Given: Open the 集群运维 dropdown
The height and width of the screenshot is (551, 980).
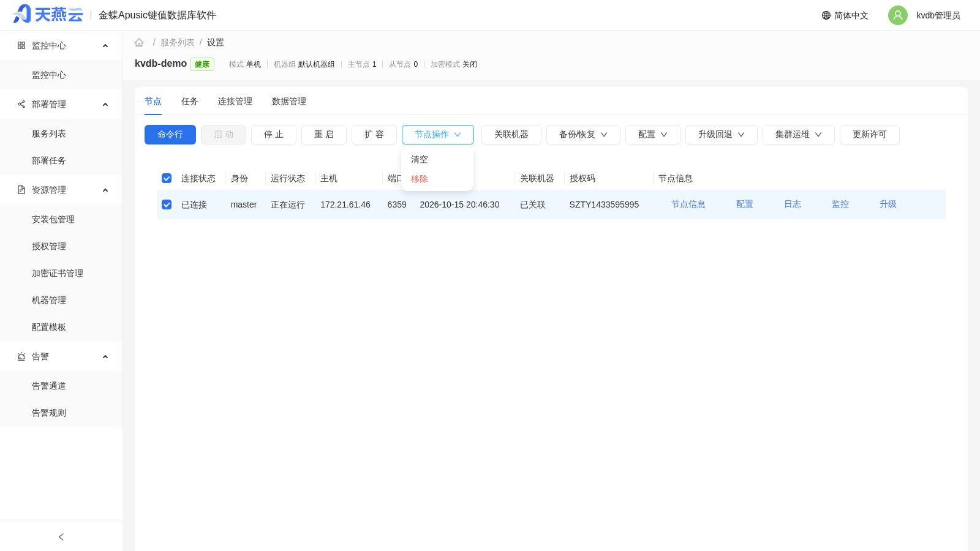Looking at the screenshot, I should click(799, 135).
